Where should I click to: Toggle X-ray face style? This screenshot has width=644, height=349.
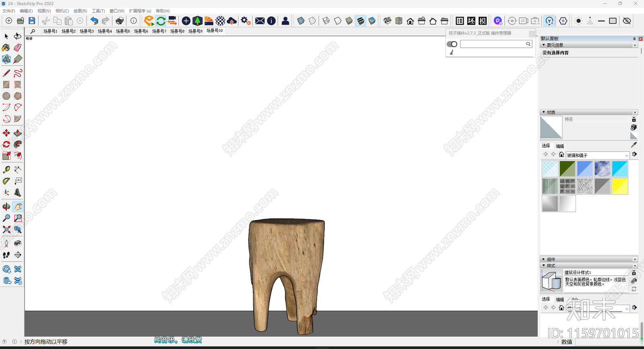pyautogui.click(x=301, y=21)
